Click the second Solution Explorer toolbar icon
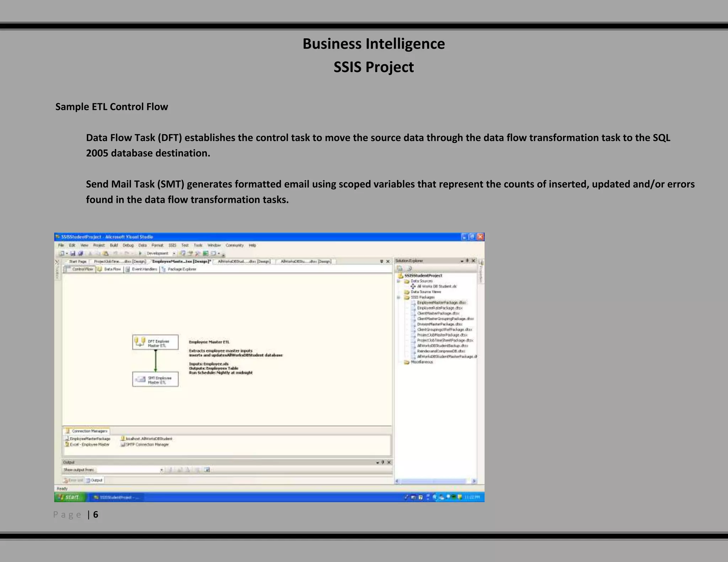728x562 pixels. click(x=410, y=268)
